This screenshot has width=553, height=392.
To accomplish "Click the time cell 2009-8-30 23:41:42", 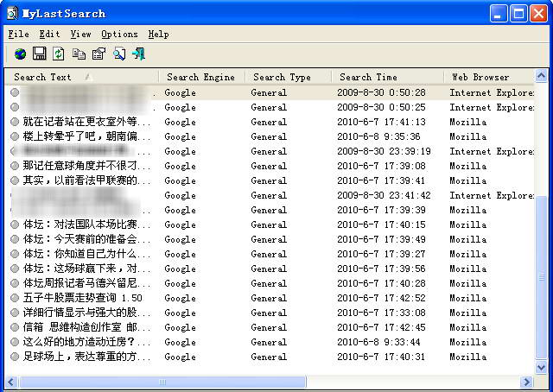I will [384, 195].
